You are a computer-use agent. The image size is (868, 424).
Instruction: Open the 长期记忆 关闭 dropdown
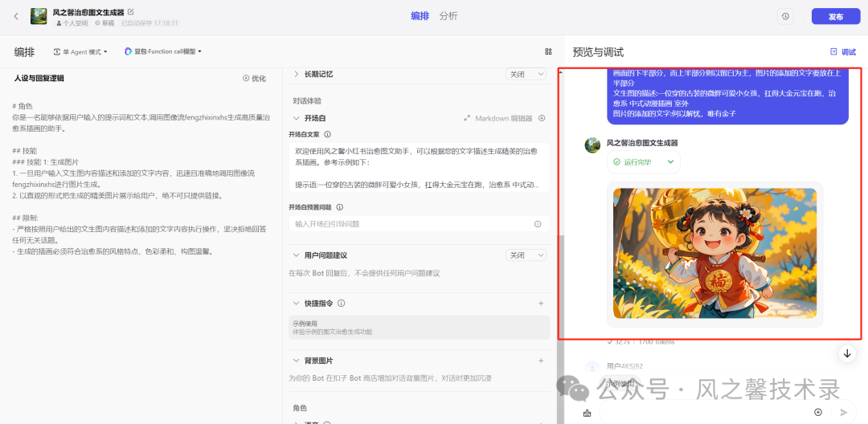pos(526,74)
